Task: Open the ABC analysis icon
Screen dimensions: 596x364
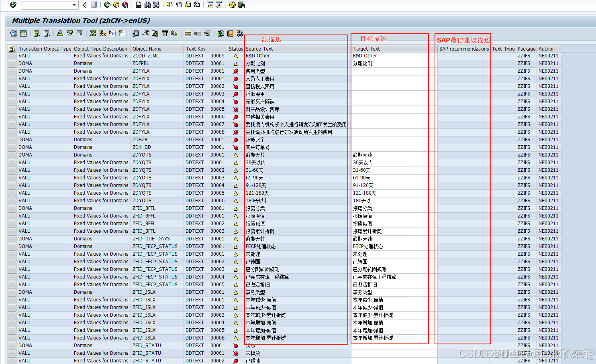Action: pyautogui.click(x=174, y=33)
